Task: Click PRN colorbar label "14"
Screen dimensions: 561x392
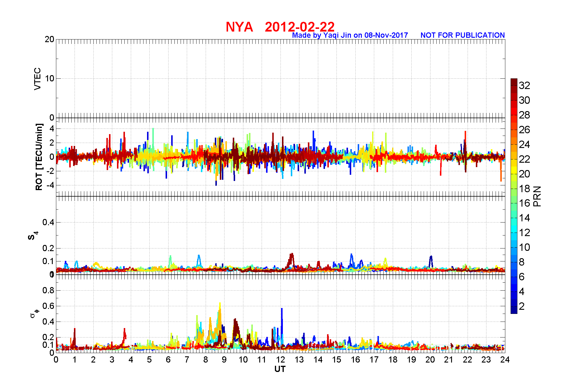Action: 524,218
